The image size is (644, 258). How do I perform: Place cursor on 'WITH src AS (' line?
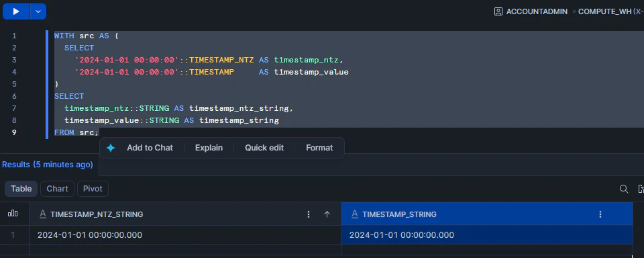coord(87,36)
